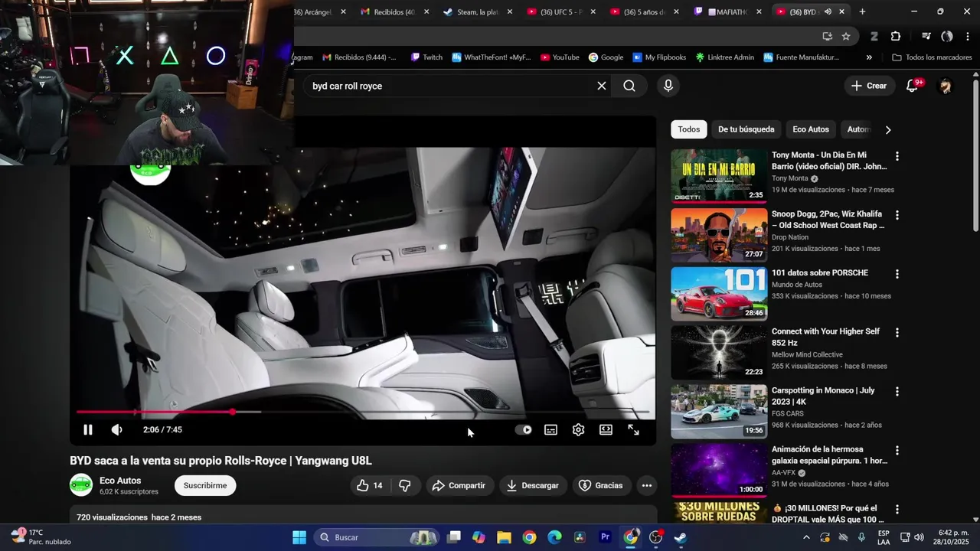
Task: Bookmark this page with the star
Action: [x=846, y=36]
